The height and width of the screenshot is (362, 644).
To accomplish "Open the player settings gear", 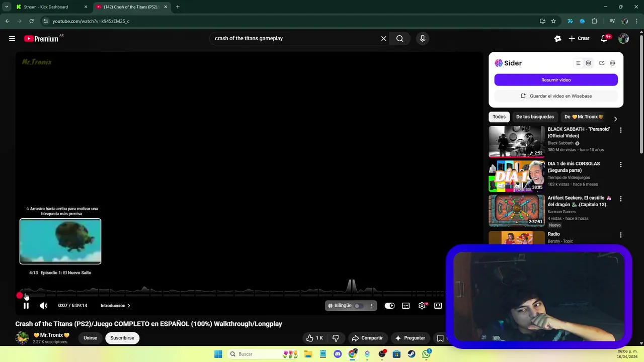I will click(x=422, y=306).
